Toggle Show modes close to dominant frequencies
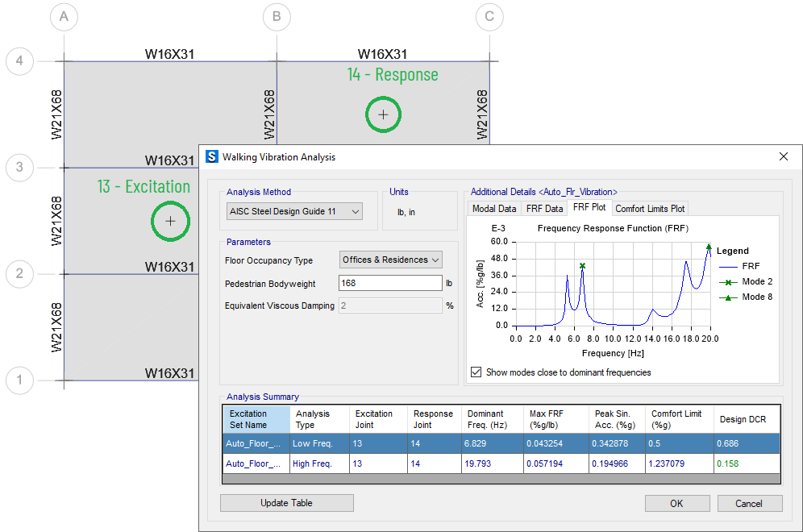The height and width of the screenshot is (532, 803). pyautogui.click(x=476, y=372)
